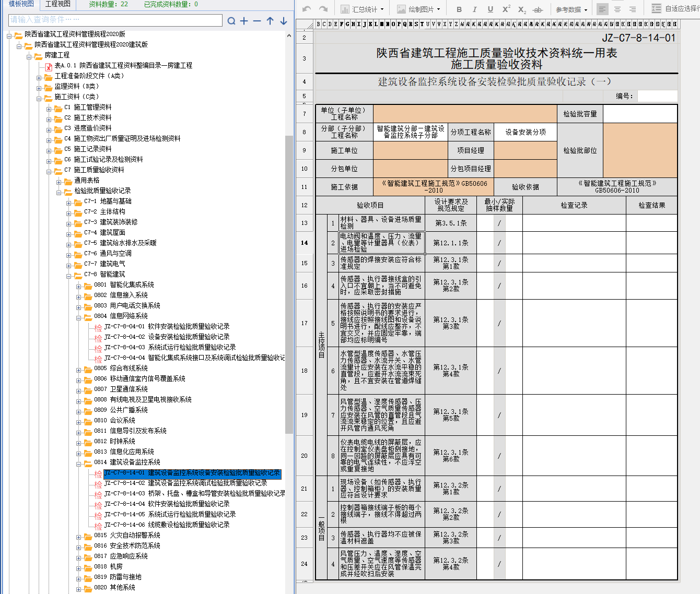Toggle strikethrough formatting

(538, 9)
